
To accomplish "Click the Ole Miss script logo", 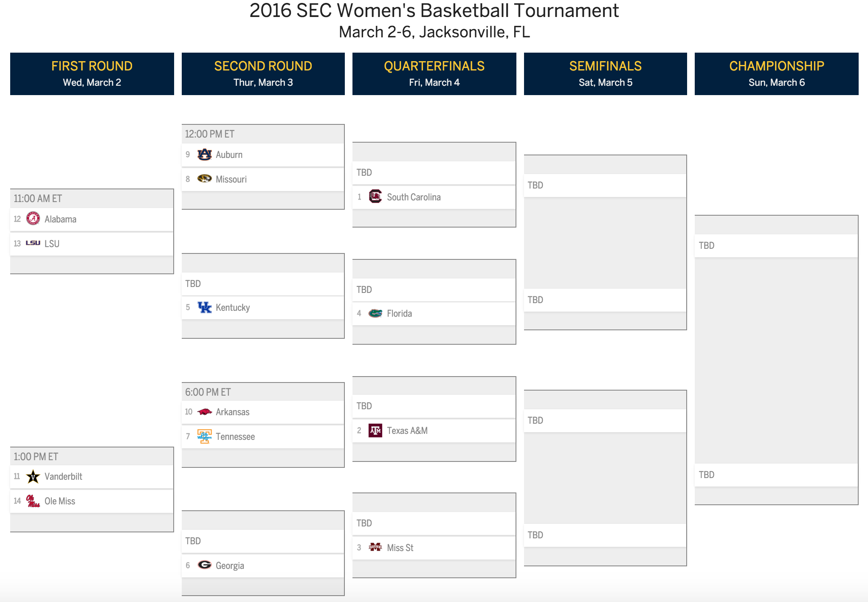I will [33, 501].
